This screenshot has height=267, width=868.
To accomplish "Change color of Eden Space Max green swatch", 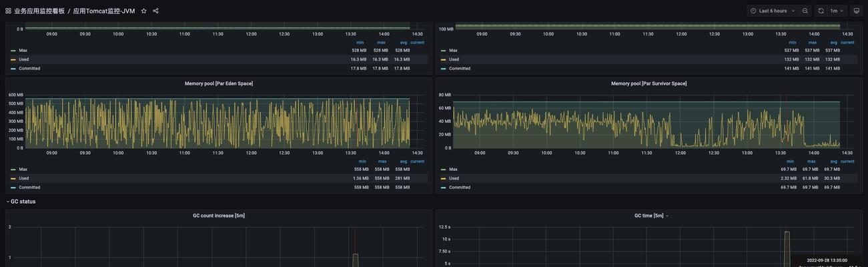I will (x=13, y=170).
